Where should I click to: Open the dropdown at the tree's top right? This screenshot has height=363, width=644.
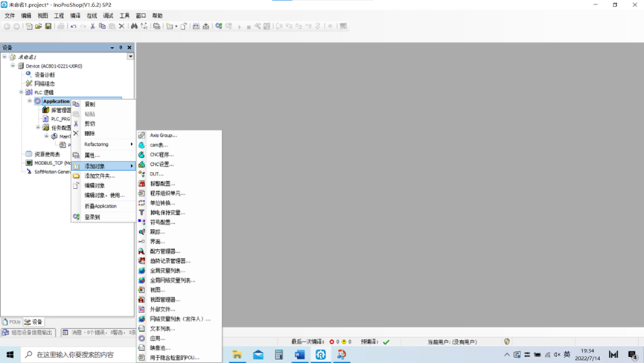(130, 57)
